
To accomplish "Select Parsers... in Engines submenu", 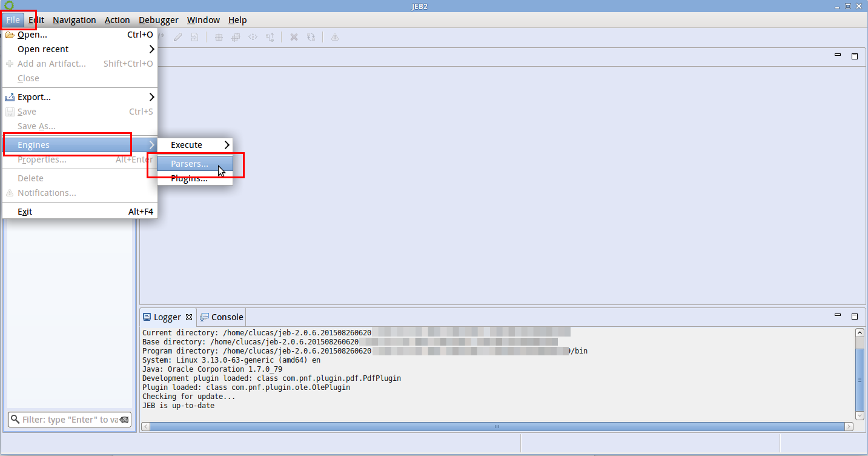I will click(x=195, y=164).
